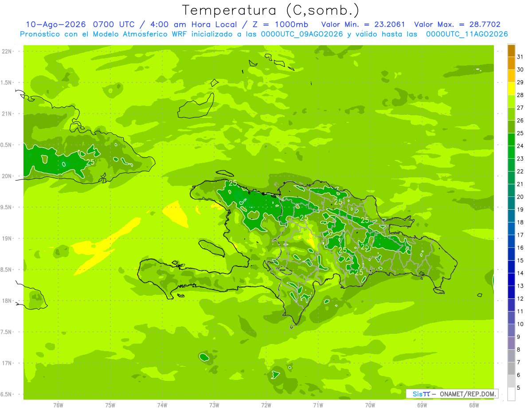532x411 pixels.
Task: Select the valid-until stamp "0000UTC_11AGO2026"
Action: click(467, 34)
